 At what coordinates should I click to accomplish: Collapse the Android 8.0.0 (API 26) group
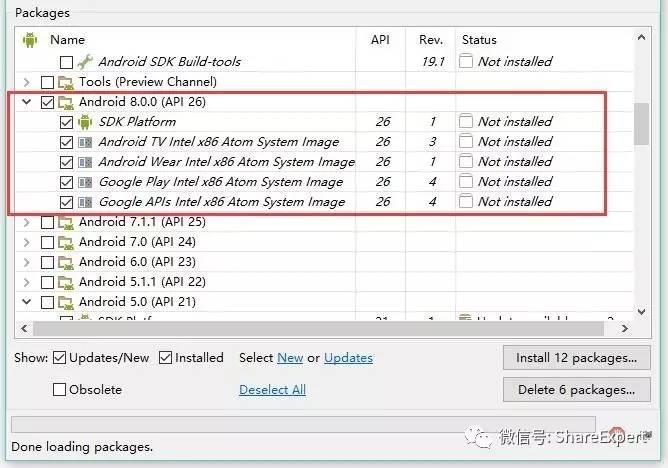coord(26,102)
